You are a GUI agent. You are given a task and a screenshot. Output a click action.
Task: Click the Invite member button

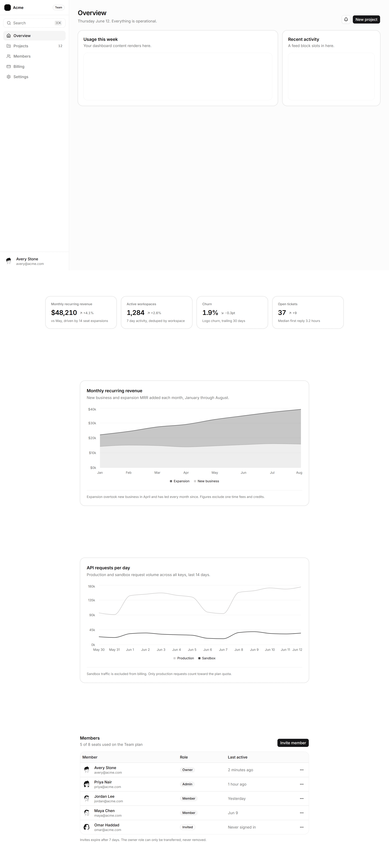tap(293, 743)
